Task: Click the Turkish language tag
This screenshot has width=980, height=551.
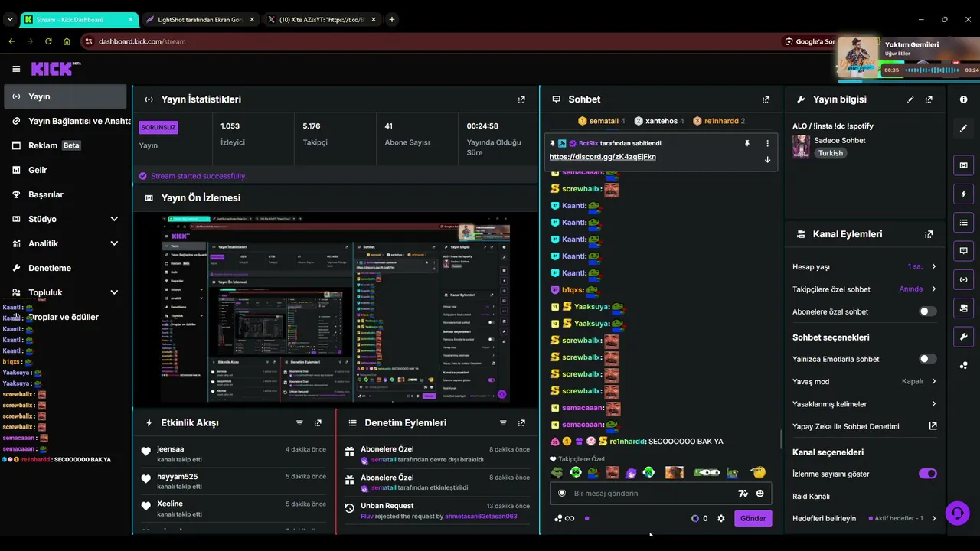Action: [x=830, y=153]
